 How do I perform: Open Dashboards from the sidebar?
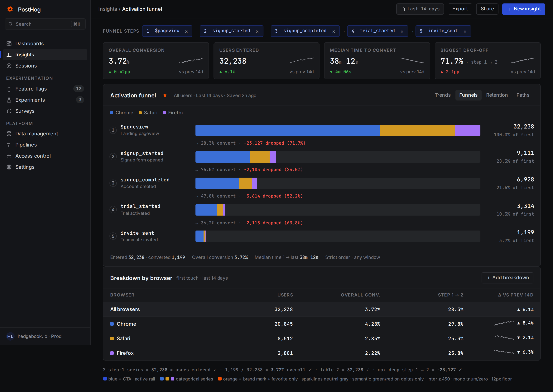pos(45,44)
